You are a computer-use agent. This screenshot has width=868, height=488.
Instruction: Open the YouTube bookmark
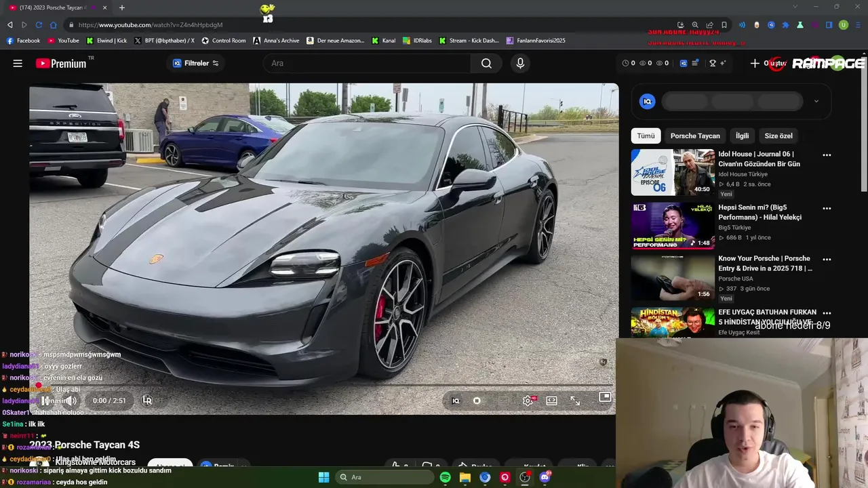[63, 41]
